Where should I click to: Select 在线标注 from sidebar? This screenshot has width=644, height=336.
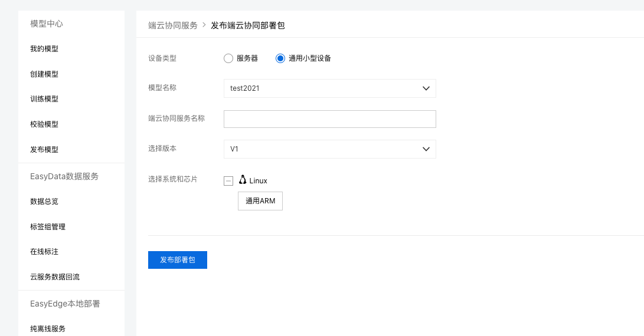pos(44,252)
